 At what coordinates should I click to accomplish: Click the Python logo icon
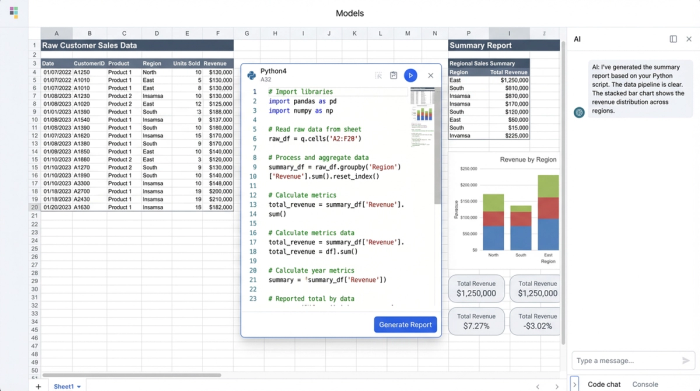pyautogui.click(x=251, y=75)
